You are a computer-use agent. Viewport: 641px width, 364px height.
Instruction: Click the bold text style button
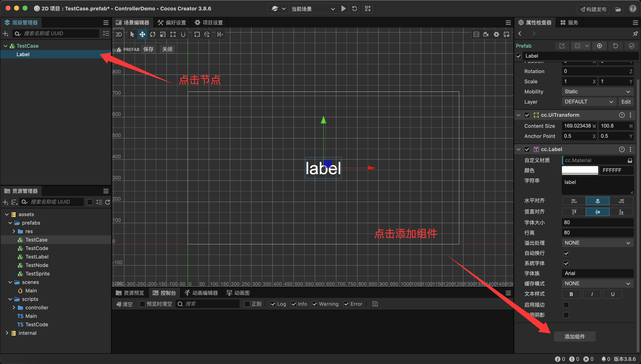(571, 294)
